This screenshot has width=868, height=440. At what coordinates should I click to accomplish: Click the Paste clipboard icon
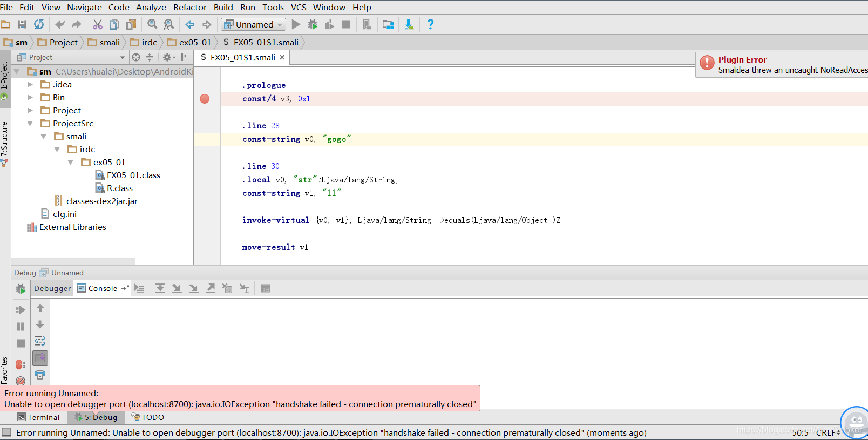coord(131,24)
